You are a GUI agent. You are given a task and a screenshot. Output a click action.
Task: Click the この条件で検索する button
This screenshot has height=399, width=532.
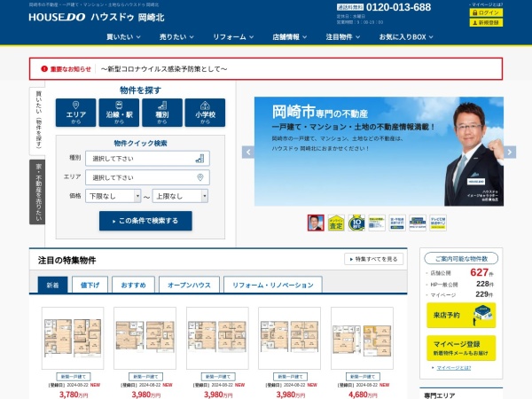[x=145, y=221]
